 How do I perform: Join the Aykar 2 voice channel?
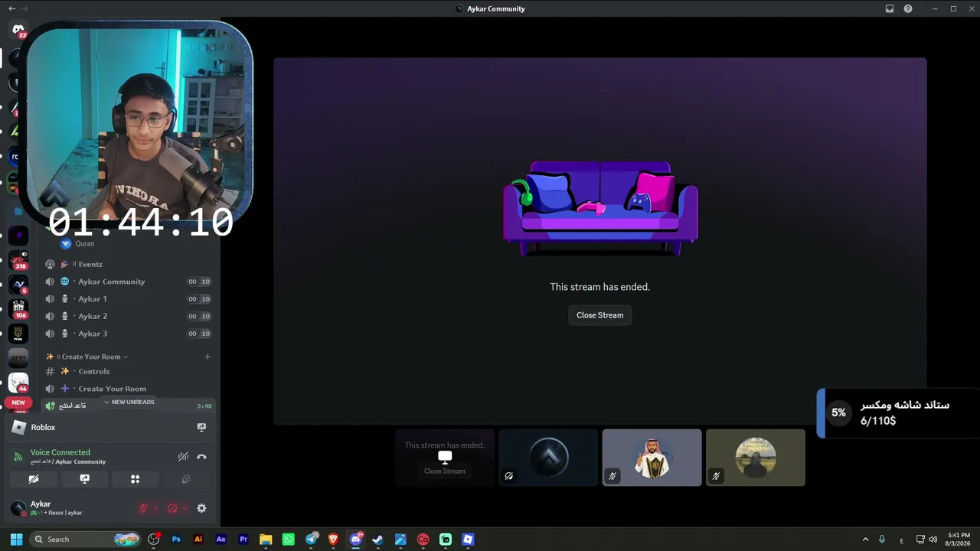(128, 316)
